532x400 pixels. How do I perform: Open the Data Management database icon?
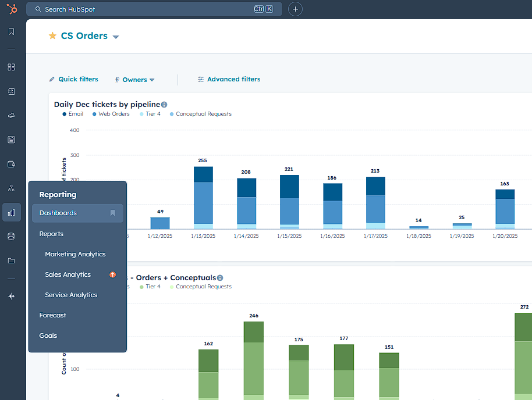click(x=11, y=236)
